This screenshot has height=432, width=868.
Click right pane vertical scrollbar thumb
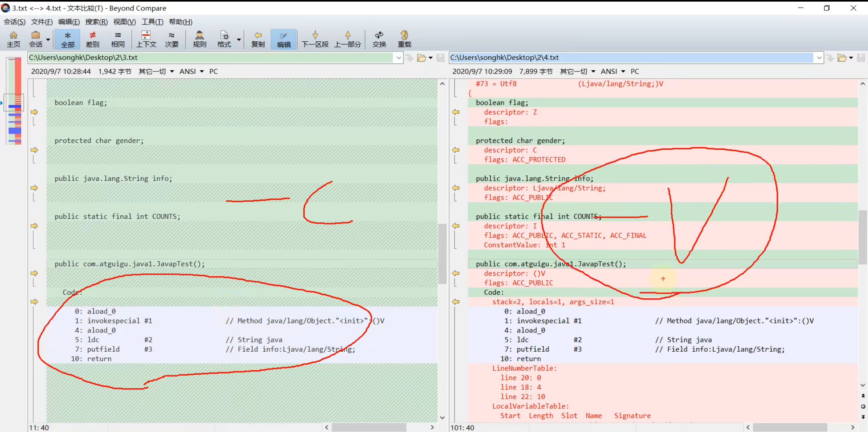863,237
